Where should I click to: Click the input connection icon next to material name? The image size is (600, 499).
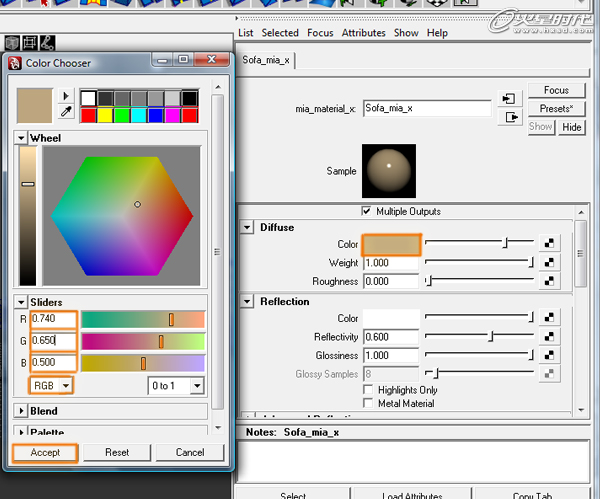510,99
